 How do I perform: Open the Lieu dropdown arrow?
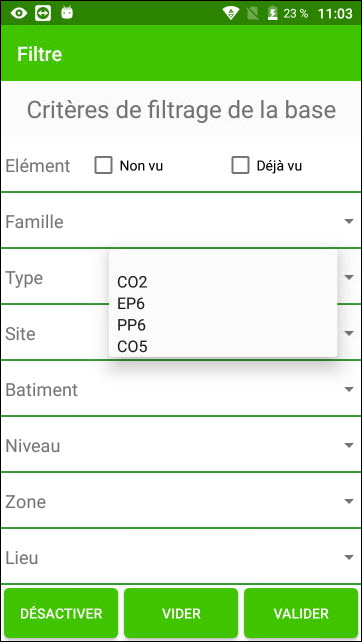coord(348,557)
